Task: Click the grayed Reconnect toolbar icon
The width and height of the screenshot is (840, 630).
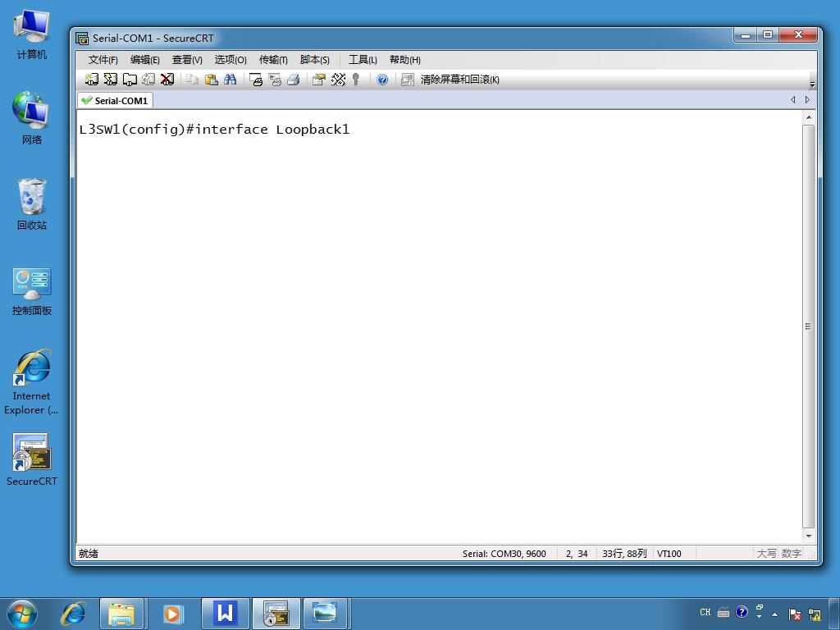Action: click(x=148, y=80)
